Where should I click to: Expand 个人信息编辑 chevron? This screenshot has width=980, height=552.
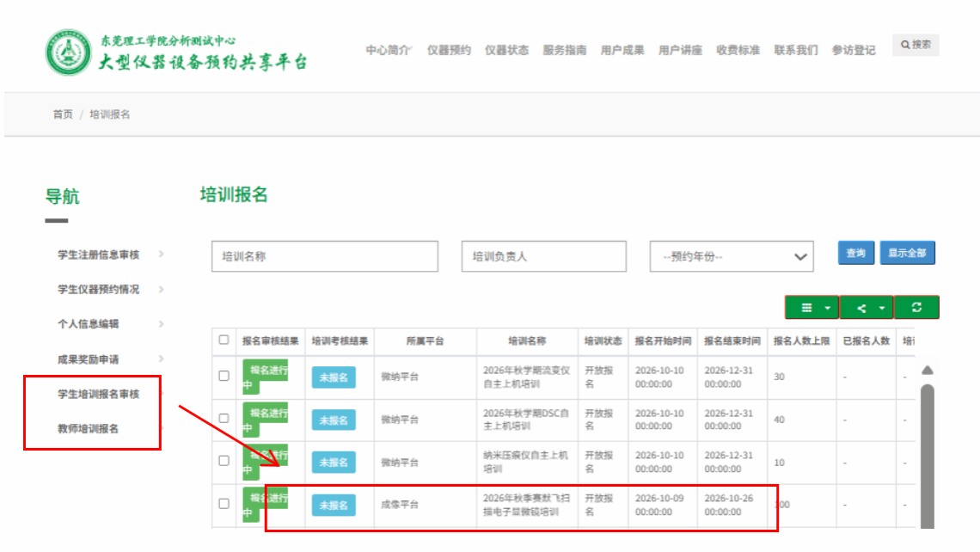tap(162, 324)
